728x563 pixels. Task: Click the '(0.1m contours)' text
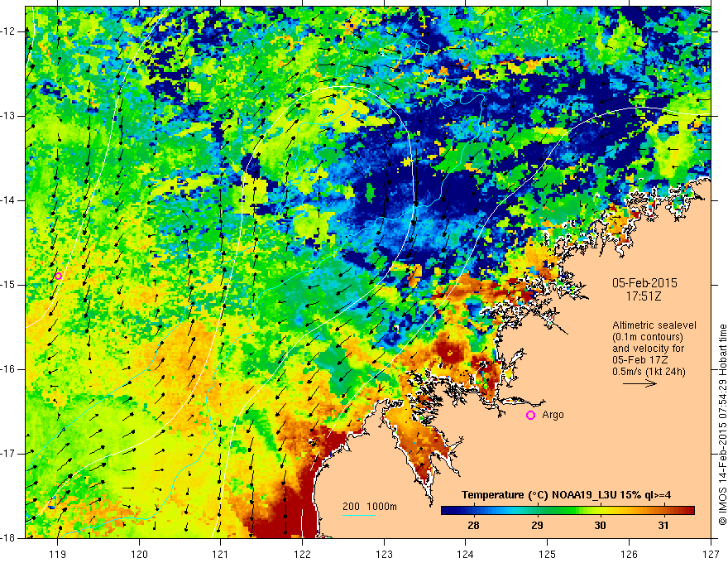pos(647,337)
